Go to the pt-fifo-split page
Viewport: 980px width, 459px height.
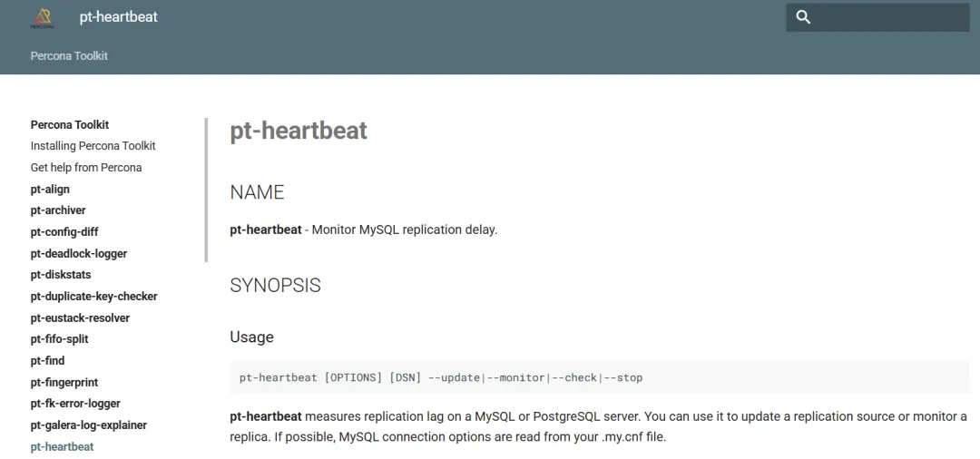click(59, 339)
